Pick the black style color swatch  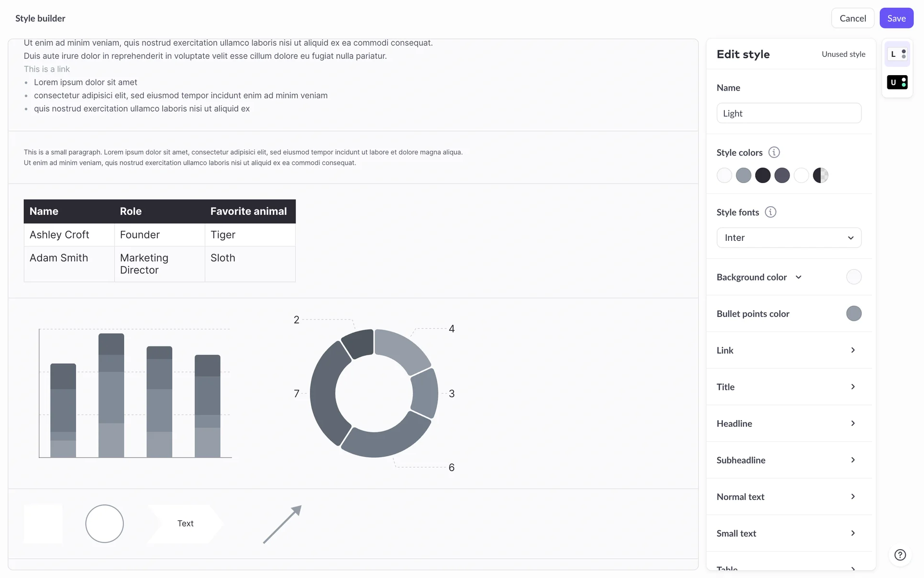click(x=763, y=175)
